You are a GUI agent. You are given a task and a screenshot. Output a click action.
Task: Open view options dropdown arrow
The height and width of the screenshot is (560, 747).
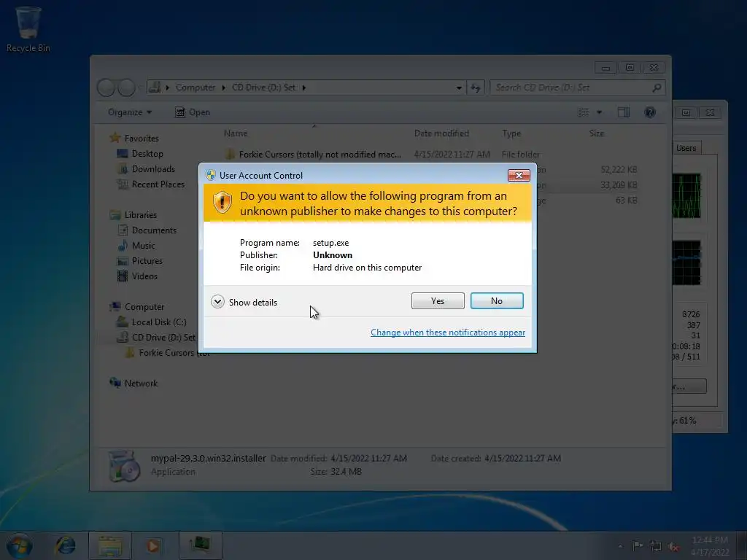tap(600, 112)
